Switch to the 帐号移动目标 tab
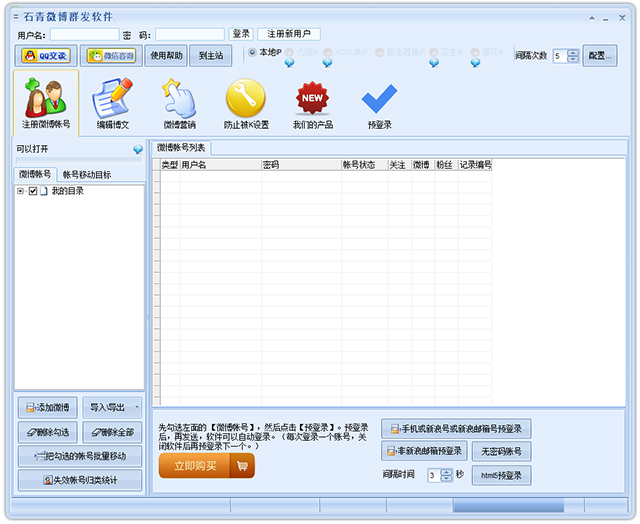The image size is (640, 524). 87,175
